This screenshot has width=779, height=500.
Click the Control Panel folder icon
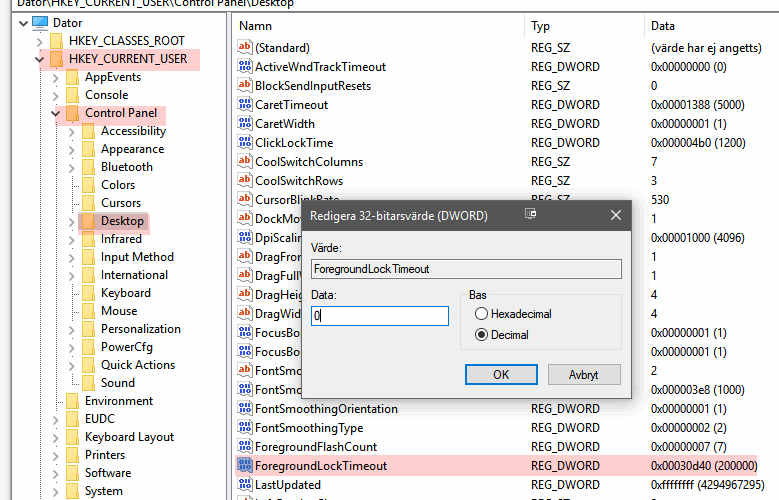72,113
